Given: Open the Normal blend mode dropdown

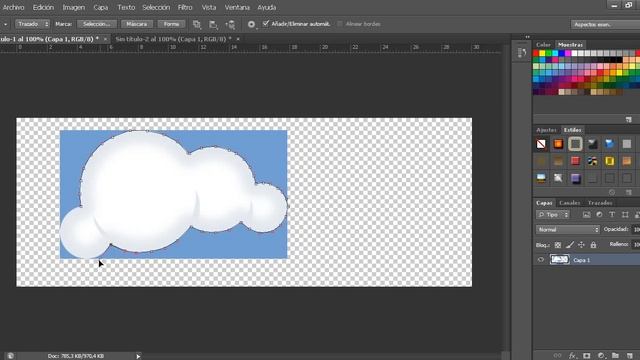Looking at the screenshot, I should pyautogui.click(x=567, y=229).
